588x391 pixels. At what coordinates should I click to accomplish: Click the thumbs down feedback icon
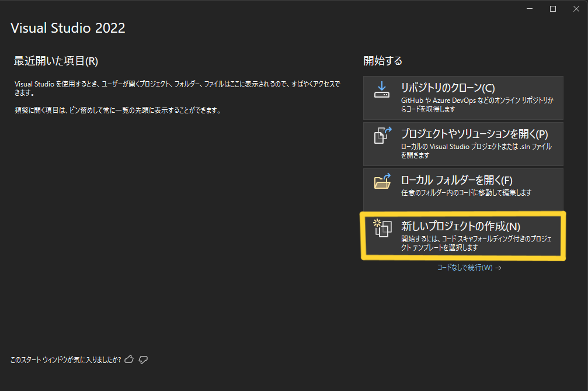point(143,360)
